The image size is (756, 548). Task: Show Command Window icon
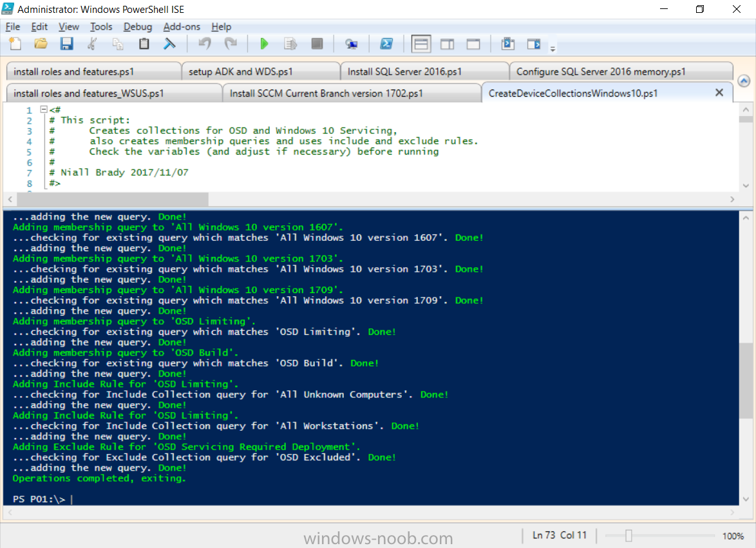click(x=507, y=44)
